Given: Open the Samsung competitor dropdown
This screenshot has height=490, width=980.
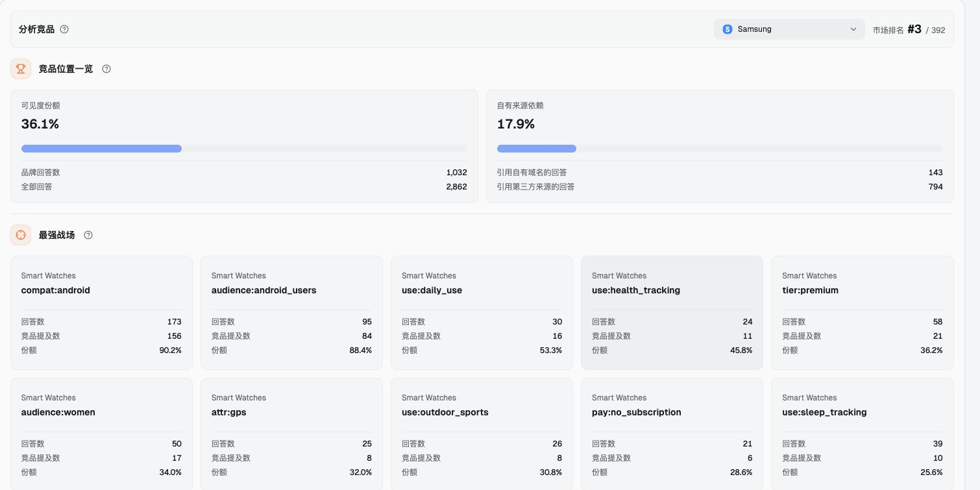Looking at the screenshot, I should click(x=789, y=29).
